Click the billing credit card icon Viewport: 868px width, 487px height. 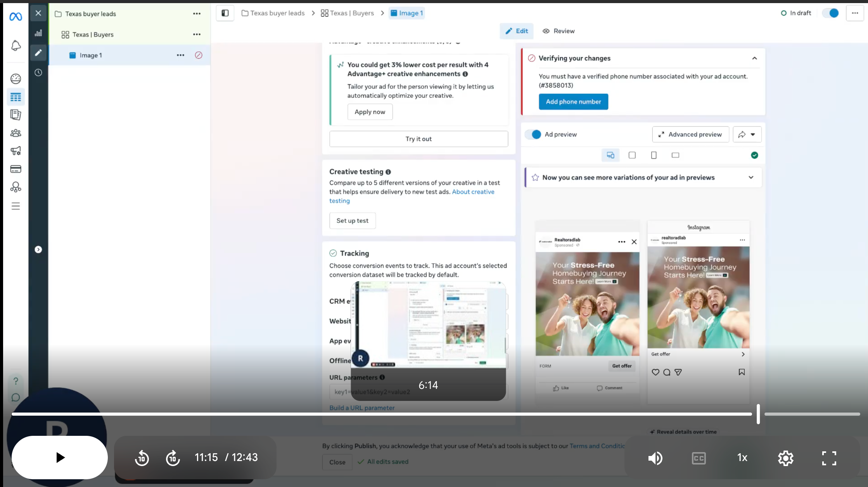pos(16,169)
